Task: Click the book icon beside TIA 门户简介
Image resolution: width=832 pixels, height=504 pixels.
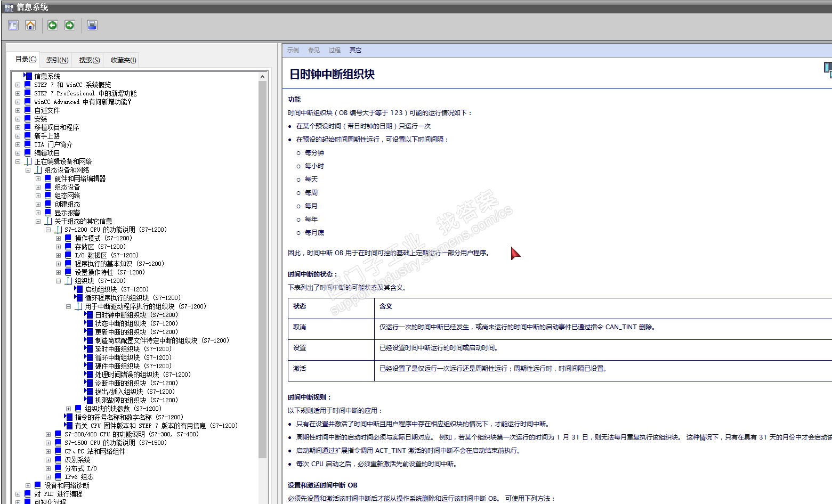Action: click(28, 144)
